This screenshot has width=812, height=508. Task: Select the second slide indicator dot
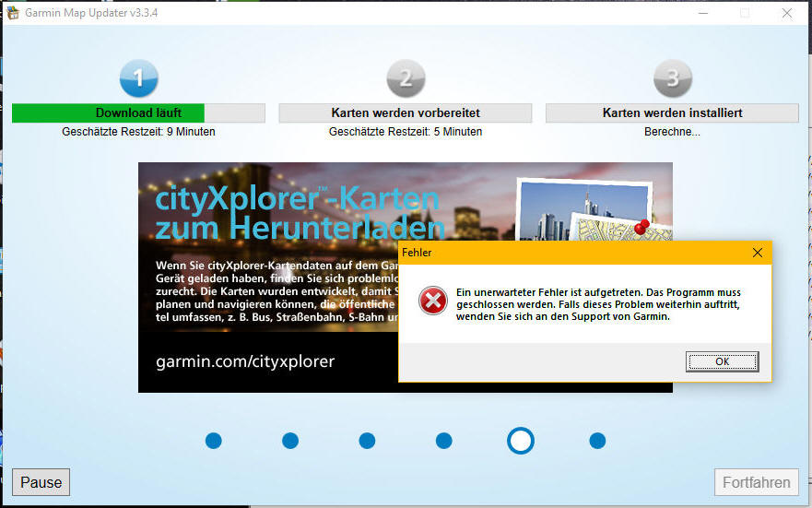point(290,441)
